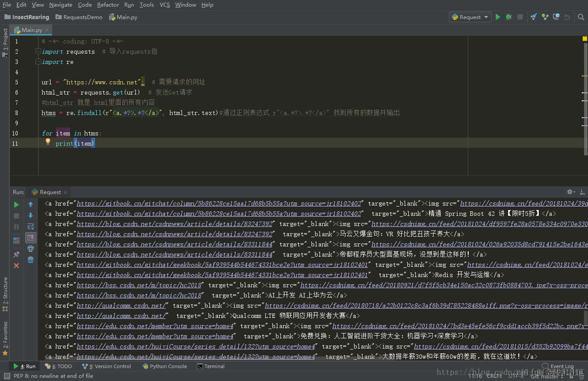Click InsectRearing in the navigation breadcrumb
Viewport: 588px width, 381px height.
pyautogui.click(x=27, y=17)
